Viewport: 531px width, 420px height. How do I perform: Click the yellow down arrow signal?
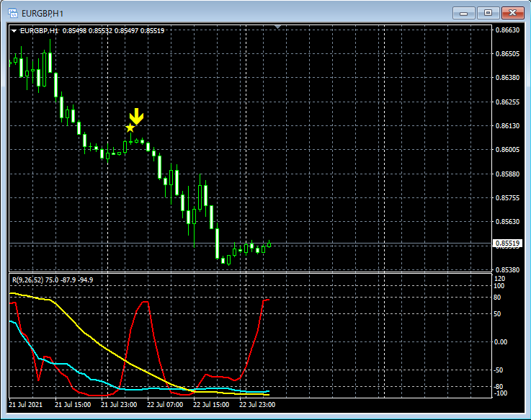pos(136,116)
